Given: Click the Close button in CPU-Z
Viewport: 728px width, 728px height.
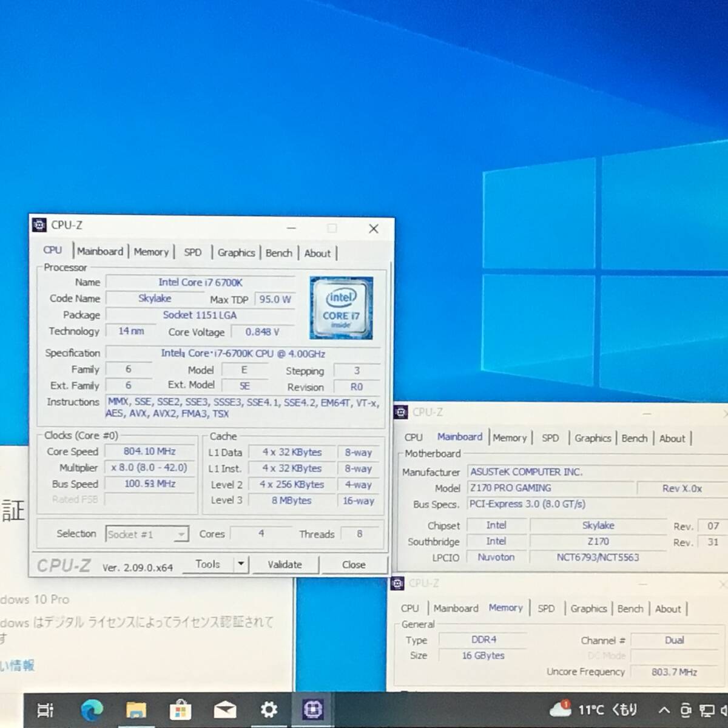Looking at the screenshot, I should tap(354, 565).
